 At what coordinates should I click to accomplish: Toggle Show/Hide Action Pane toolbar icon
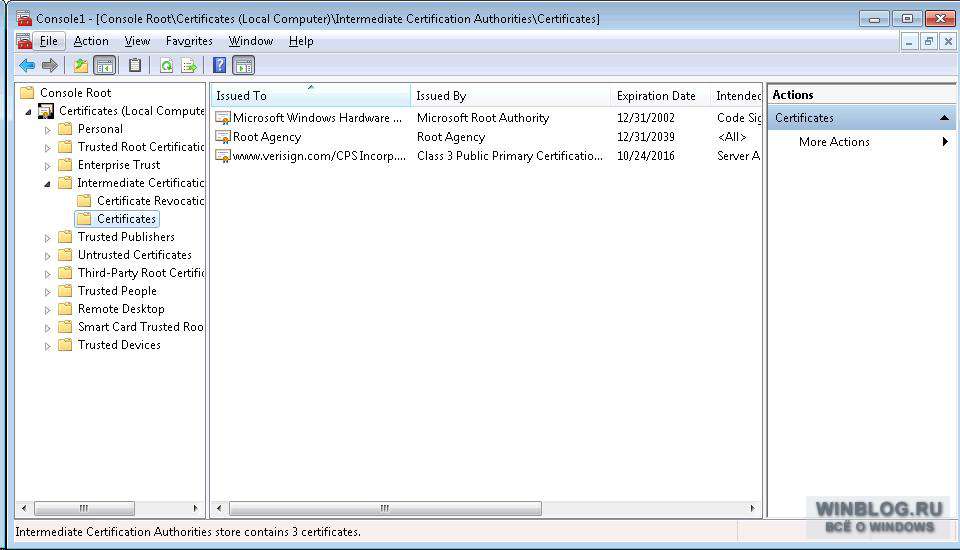(x=244, y=65)
